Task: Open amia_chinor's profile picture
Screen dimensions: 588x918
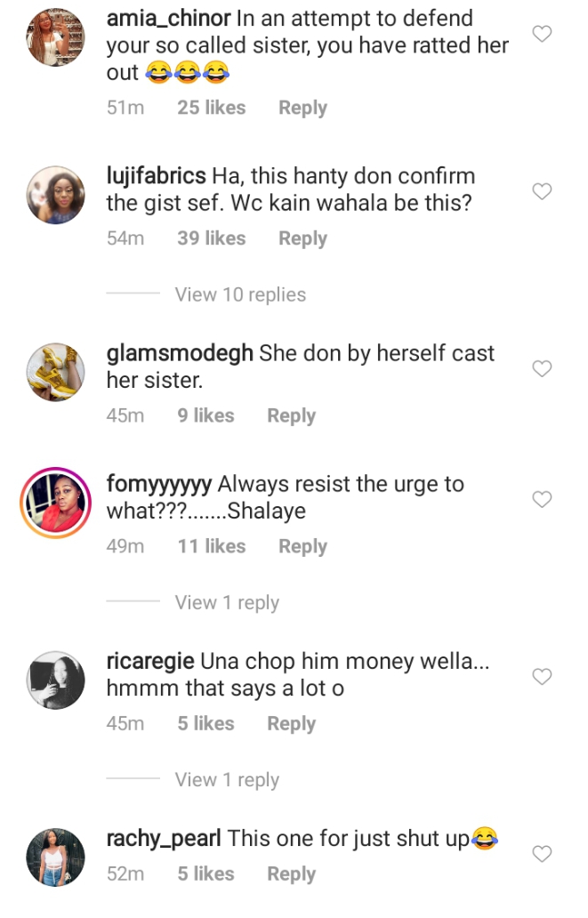Action: [x=56, y=37]
